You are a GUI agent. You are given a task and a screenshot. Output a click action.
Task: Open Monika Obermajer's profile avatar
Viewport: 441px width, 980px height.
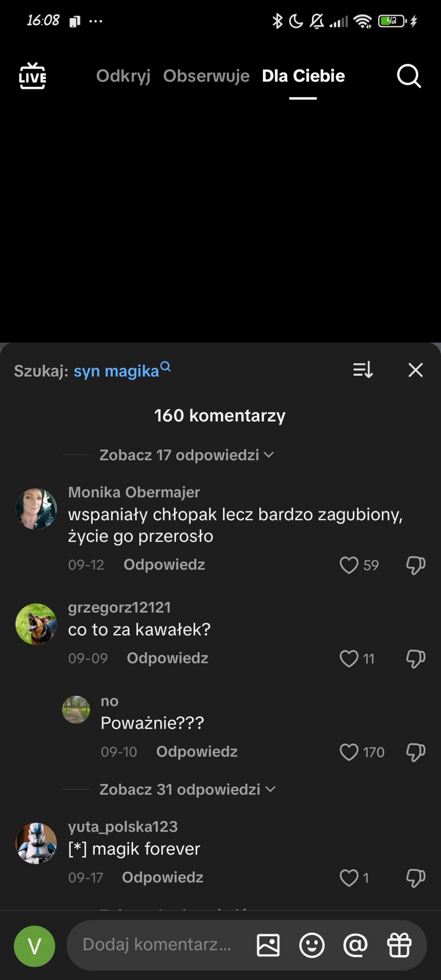coord(36,509)
